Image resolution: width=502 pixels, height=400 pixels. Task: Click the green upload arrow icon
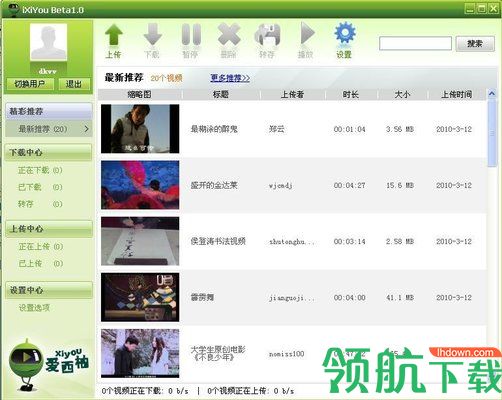point(114,35)
